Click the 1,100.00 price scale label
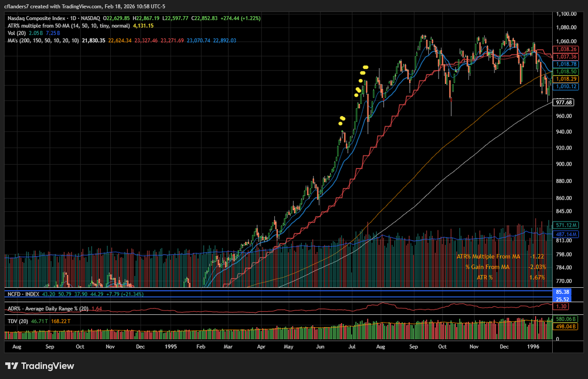 pyautogui.click(x=565, y=14)
